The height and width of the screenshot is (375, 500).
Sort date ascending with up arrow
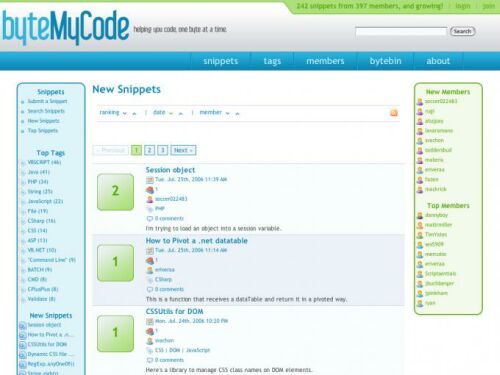click(x=181, y=113)
